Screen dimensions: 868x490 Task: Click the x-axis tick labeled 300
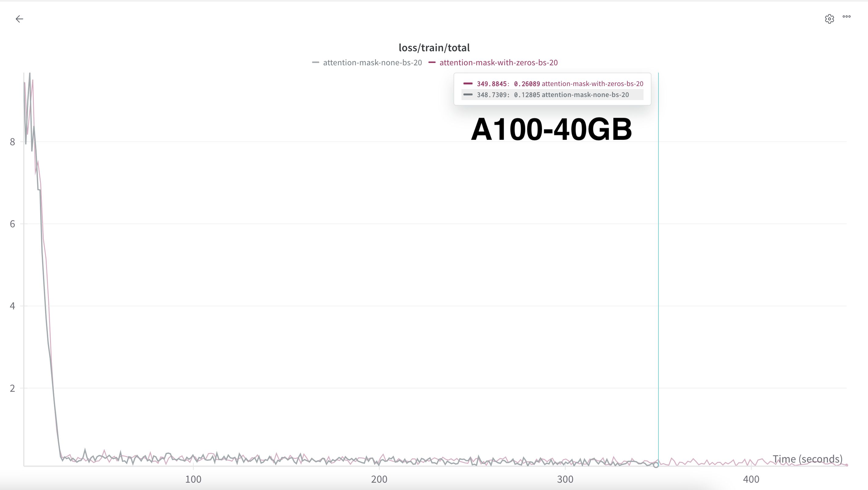coord(565,479)
